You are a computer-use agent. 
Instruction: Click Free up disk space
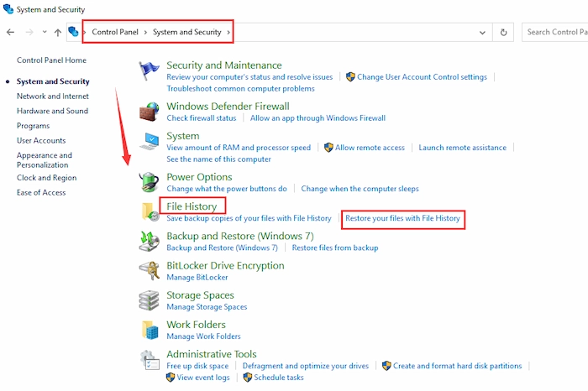(x=197, y=366)
